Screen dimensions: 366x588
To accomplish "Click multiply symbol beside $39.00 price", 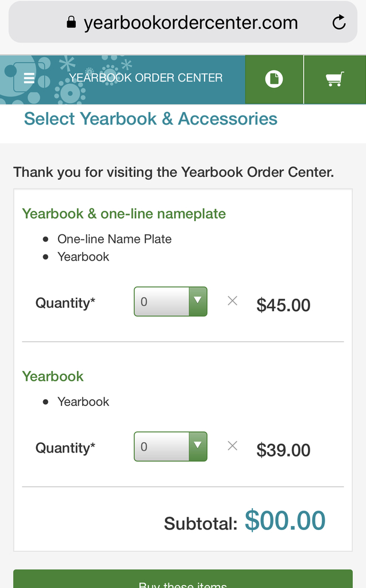I will tap(232, 446).
